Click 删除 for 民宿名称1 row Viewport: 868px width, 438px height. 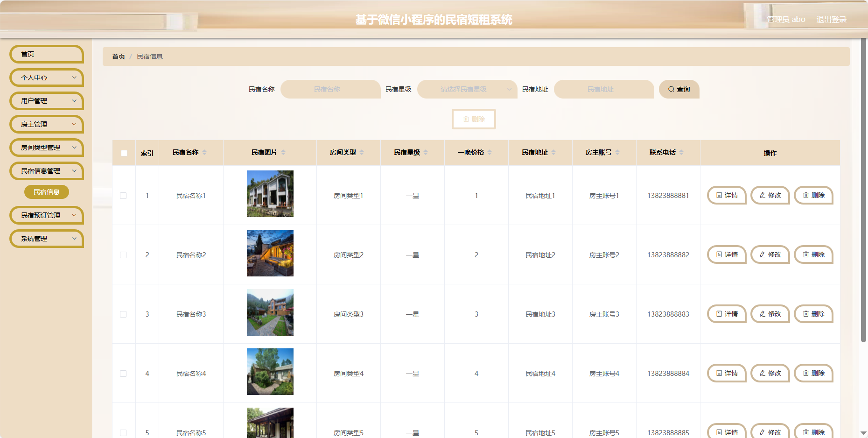tap(814, 195)
